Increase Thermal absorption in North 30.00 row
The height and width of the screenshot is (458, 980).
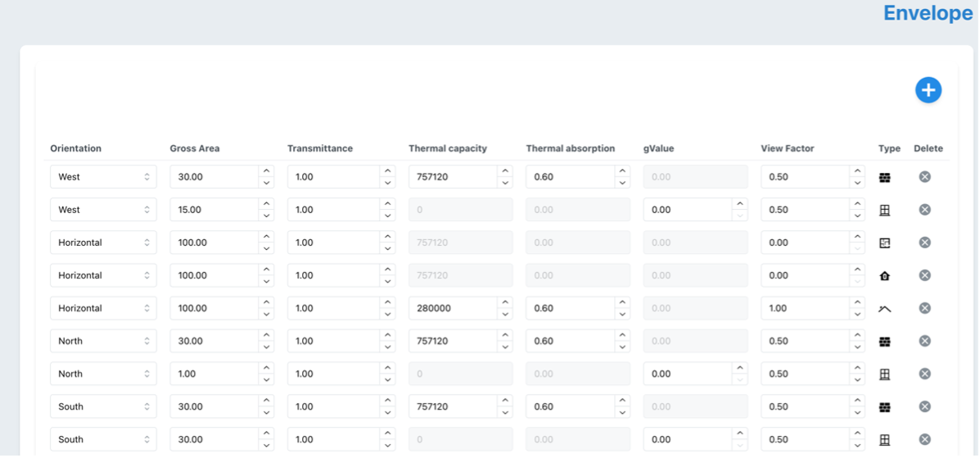(622, 335)
